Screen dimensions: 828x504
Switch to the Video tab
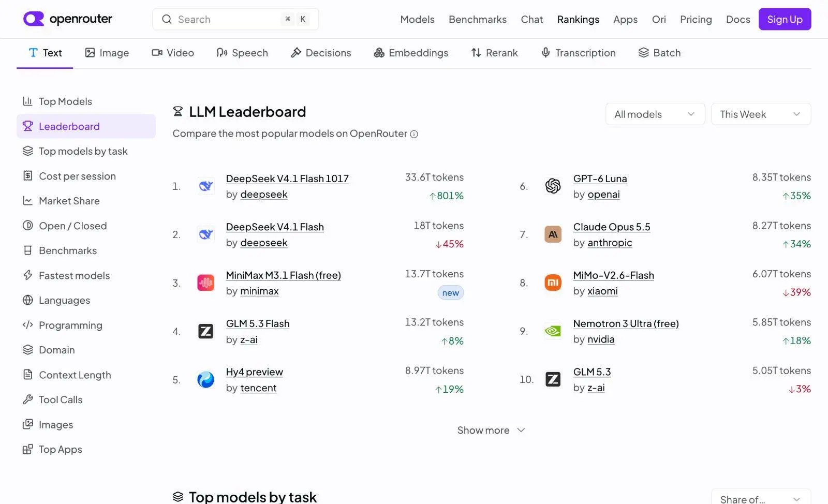pos(173,53)
